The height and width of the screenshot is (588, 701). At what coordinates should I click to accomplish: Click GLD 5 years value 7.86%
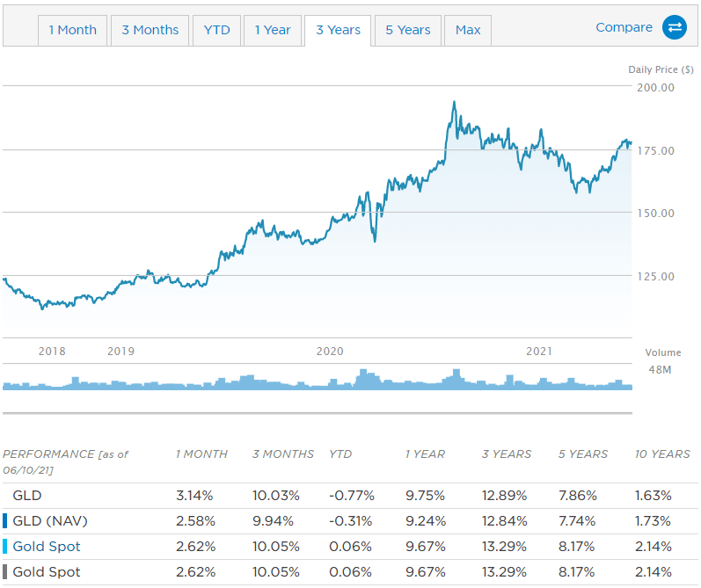pyautogui.click(x=578, y=496)
